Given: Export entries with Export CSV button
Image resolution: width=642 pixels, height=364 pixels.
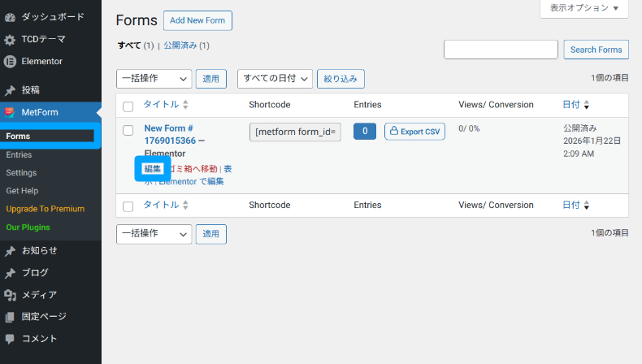Looking at the screenshot, I should coord(414,131).
